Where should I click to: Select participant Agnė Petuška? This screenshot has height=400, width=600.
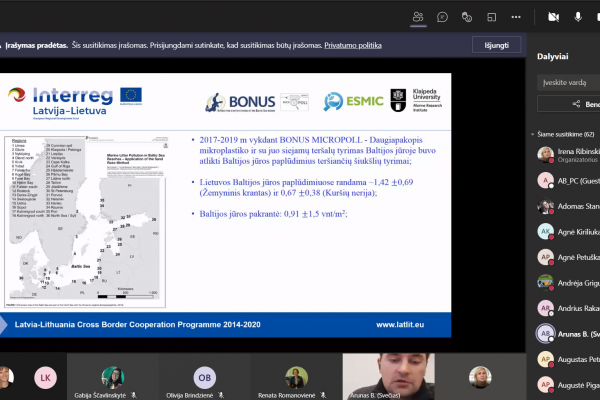[568, 257]
